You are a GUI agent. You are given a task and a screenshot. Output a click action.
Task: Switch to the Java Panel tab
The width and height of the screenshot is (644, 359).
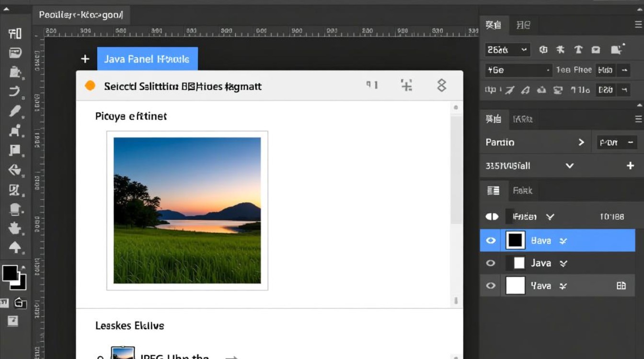tap(147, 59)
